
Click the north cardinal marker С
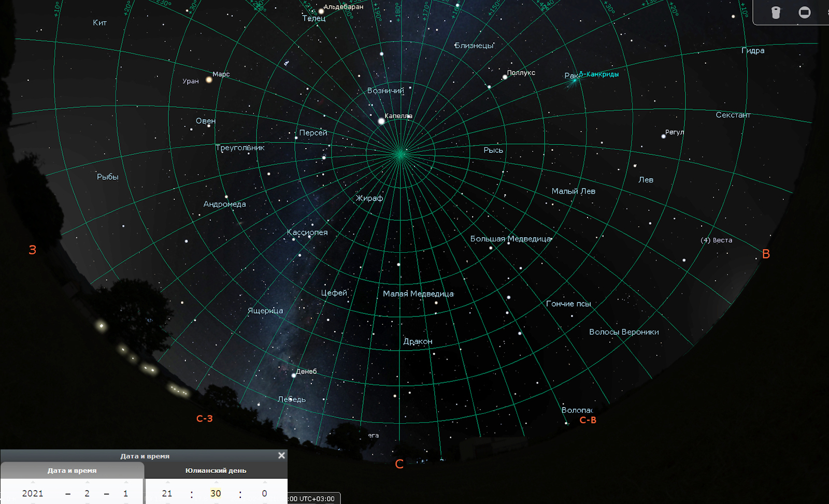coord(399,464)
